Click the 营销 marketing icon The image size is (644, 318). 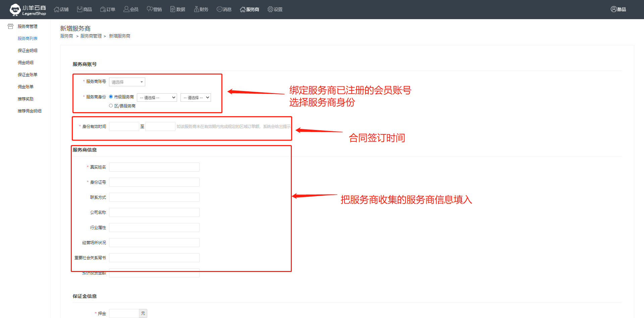150,9
